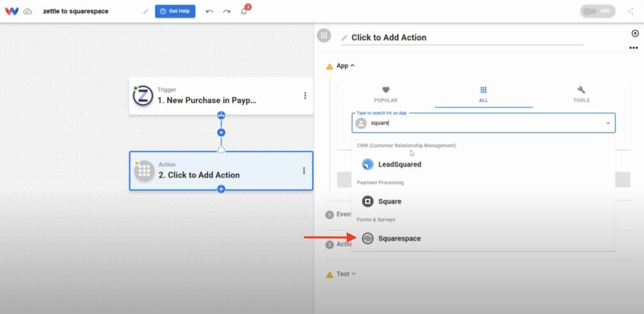Click the avatar icon in the search field
The height and width of the screenshot is (314, 644).
coord(361,123)
